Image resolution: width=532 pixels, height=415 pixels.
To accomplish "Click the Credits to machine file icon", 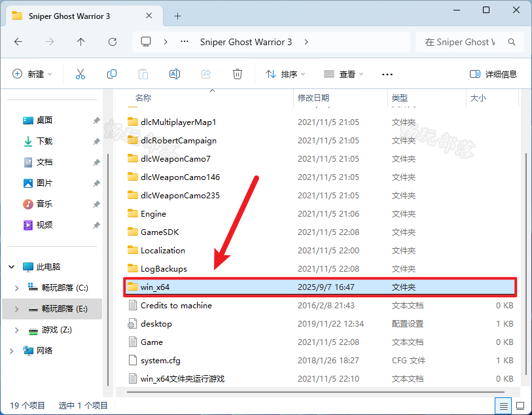I will [133, 306].
